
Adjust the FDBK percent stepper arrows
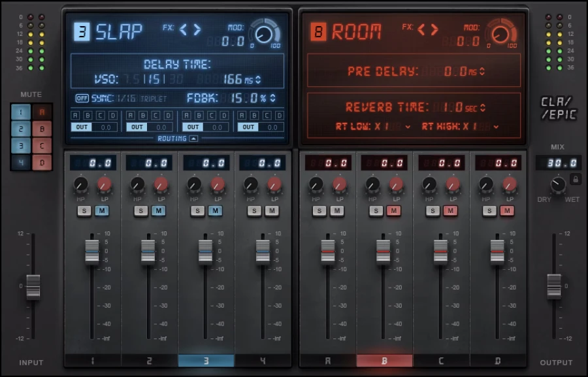(x=272, y=98)
